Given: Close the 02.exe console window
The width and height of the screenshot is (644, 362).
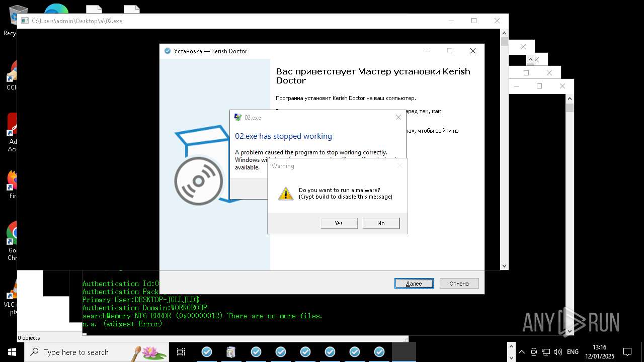Looking at the screenshot, I should click(x=497, y=21).
